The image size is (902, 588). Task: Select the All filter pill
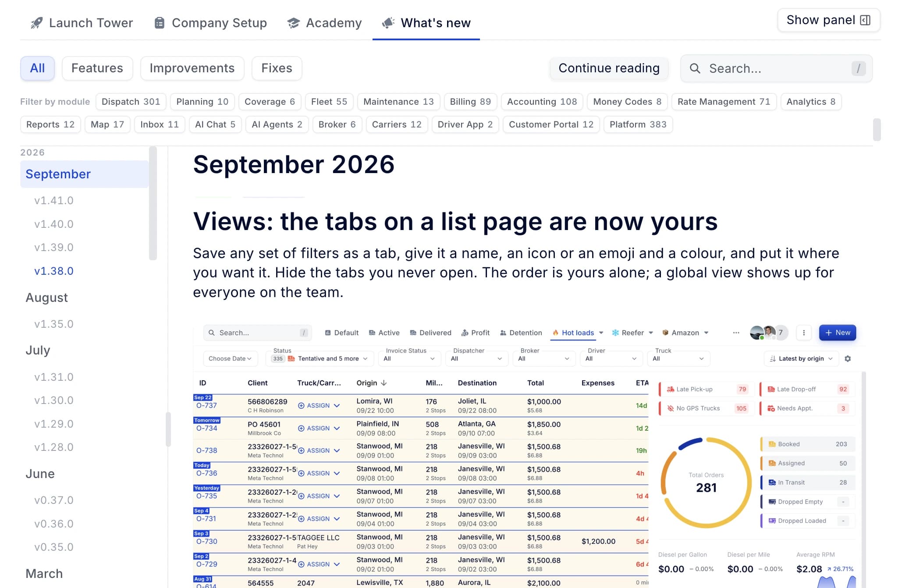[37, 68]
